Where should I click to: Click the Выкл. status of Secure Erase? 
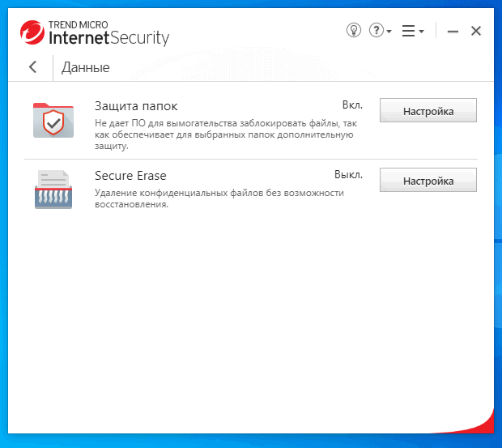349,174
